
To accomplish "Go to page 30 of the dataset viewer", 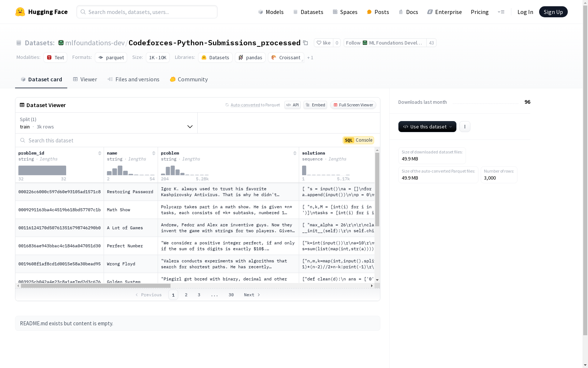I will click(231, 295).
